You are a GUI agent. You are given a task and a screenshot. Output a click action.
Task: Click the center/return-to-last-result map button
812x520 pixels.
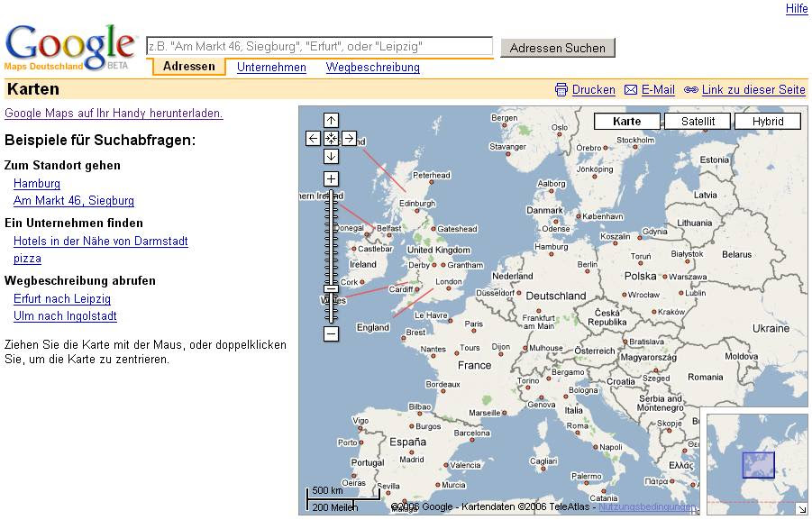click(x=331, y=139)
